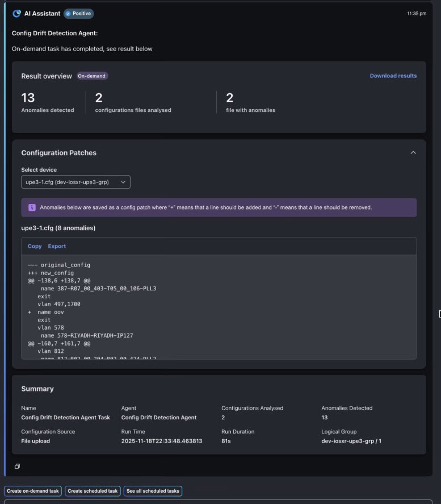
Task: Click Anomalies Detected value 13 in Summary
Action: (325, 418)
